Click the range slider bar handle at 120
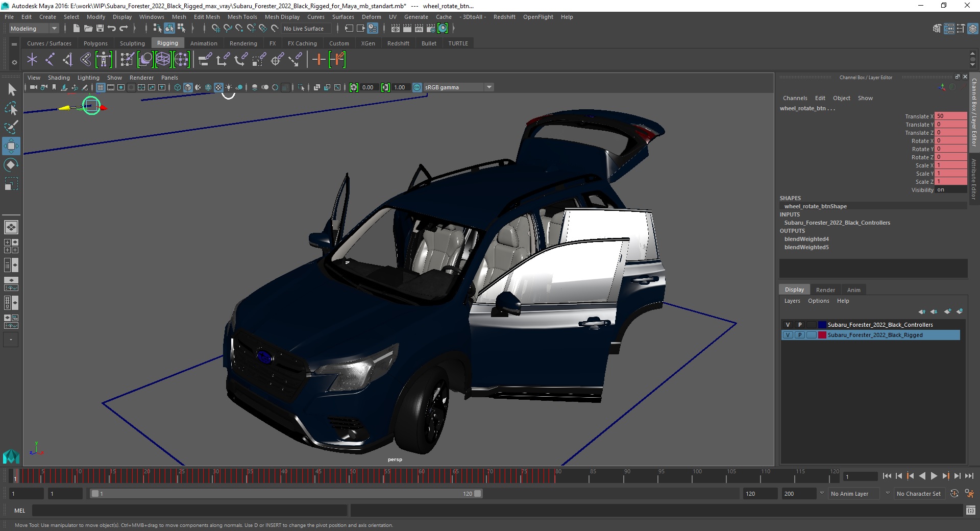 (x=477, y=494)
